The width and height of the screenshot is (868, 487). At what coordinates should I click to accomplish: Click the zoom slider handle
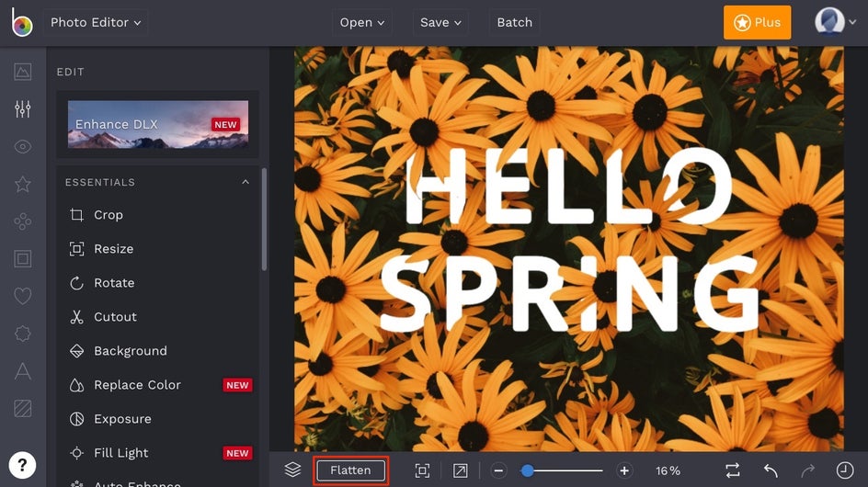[527, 470]
